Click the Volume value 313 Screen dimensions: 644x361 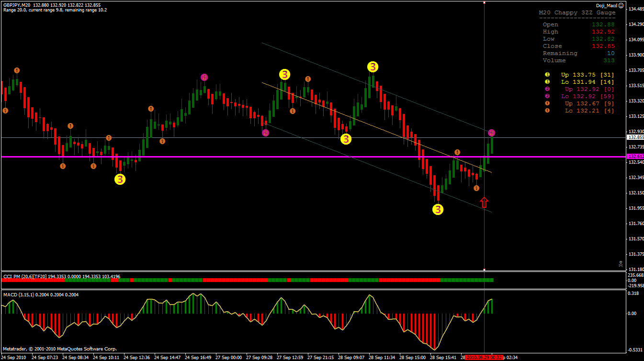[609, 60]
